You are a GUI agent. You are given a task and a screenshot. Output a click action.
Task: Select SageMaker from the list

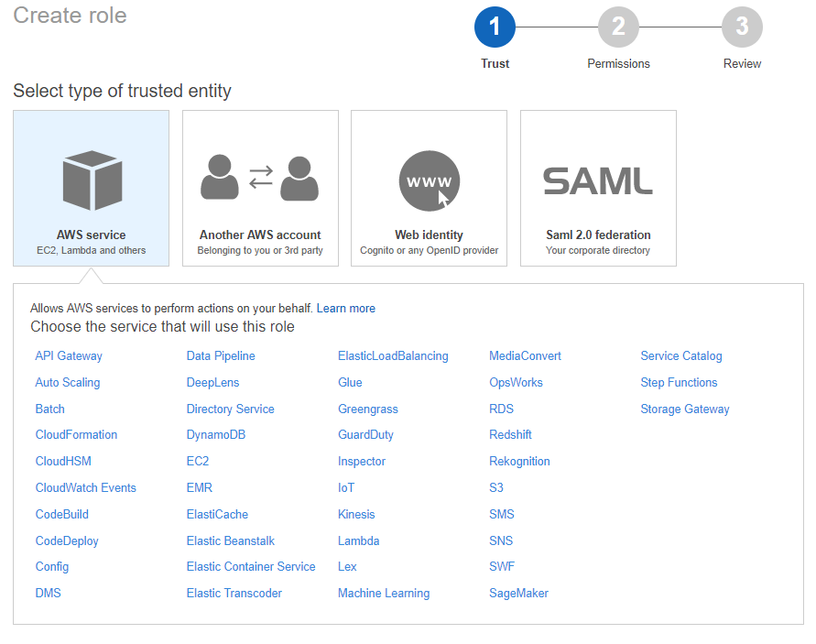coord(518,594)
